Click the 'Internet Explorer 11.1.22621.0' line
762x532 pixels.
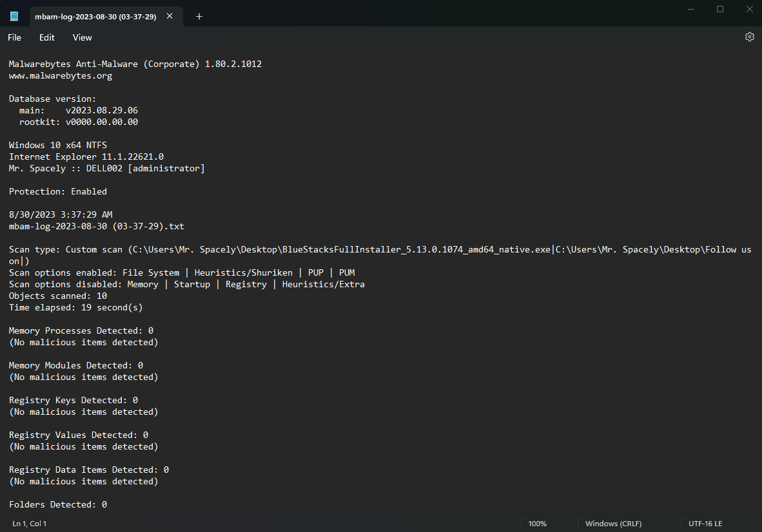coord(86,157)
